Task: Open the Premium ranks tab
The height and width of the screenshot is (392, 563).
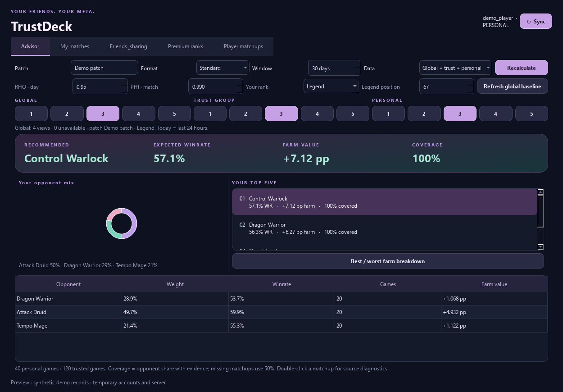Action: [186, 46]
